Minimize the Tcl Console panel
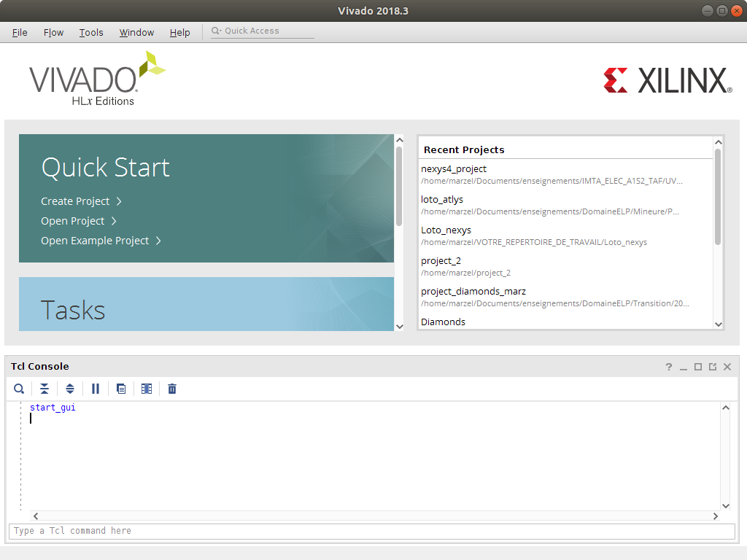This screenshot has height=560, width=747. pos(684,367)
